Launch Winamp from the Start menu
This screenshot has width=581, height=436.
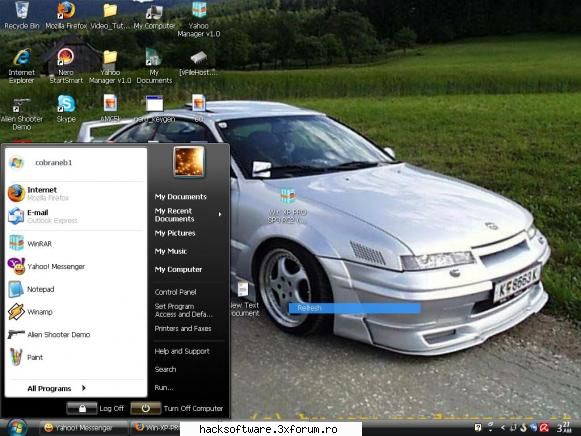pyautogui.click(x=76, y=312)
